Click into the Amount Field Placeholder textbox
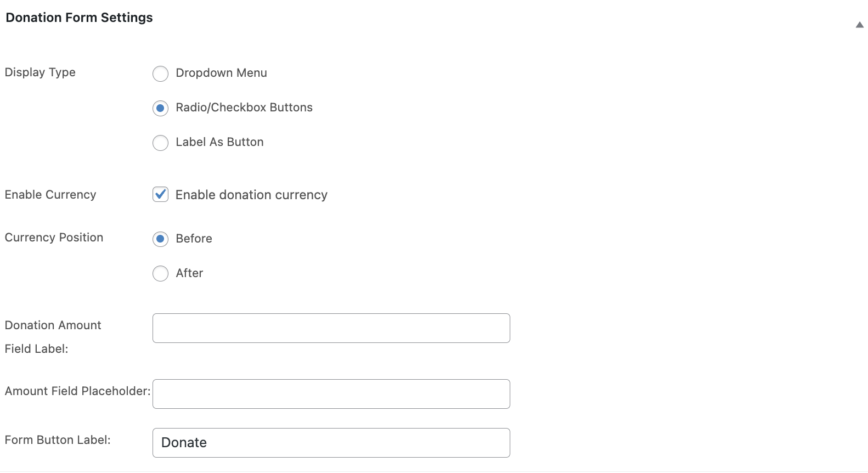The width and height of the screenshot is (868, 473). pos(331,394)
